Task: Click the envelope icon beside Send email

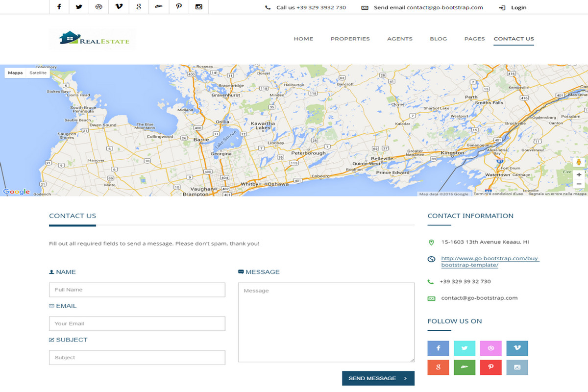Action: pyautogui.click(x=365, y=8)
